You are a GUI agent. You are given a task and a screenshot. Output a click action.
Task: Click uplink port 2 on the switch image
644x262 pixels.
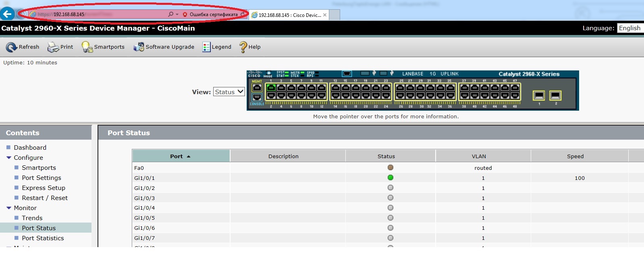[x=555, y=95]
